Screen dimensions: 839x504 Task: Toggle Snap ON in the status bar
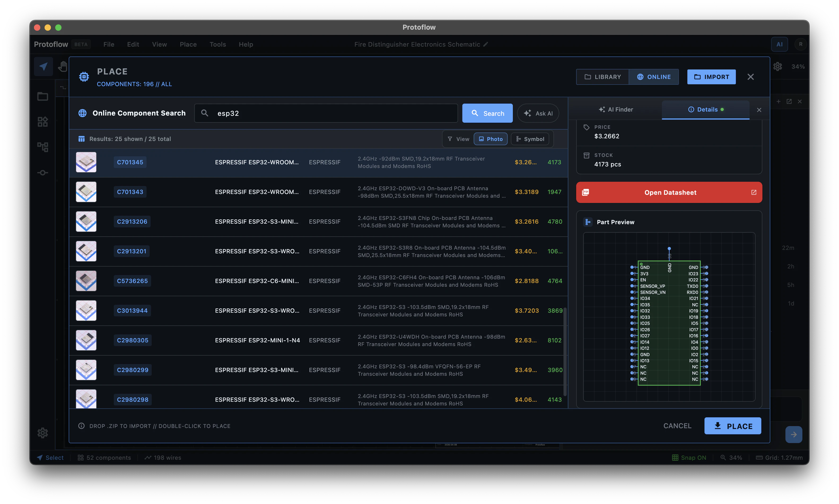pos(689,457)
